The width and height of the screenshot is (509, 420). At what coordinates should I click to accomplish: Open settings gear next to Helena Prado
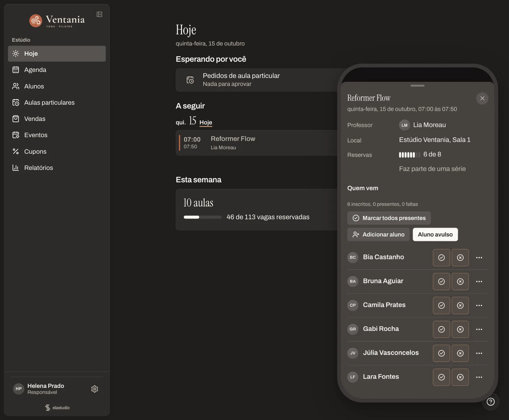(x=94, y=389)
